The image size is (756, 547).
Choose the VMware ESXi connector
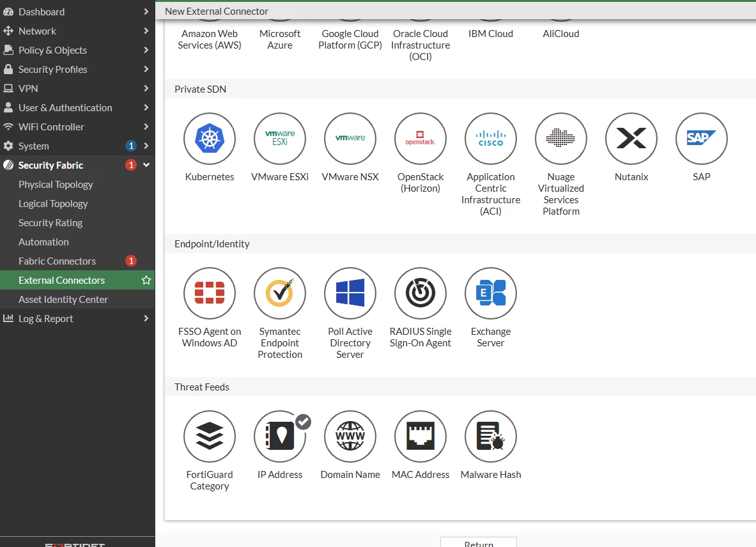[280, 139]
